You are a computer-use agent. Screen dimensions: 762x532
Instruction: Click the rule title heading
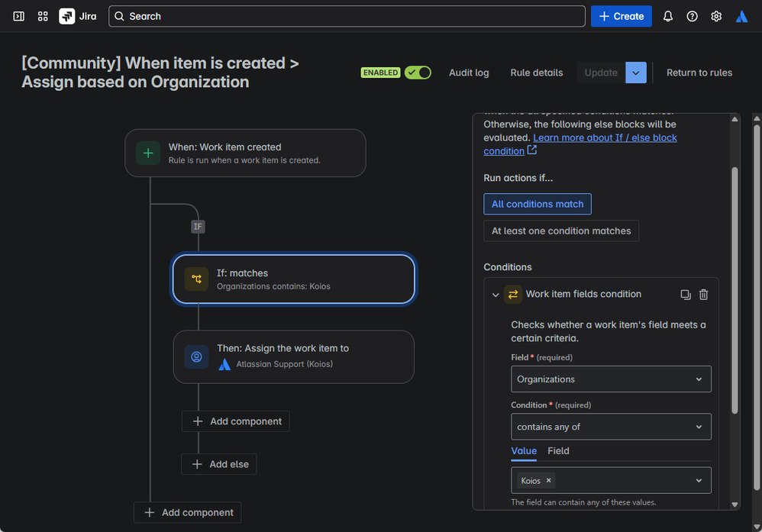(160, 73)
